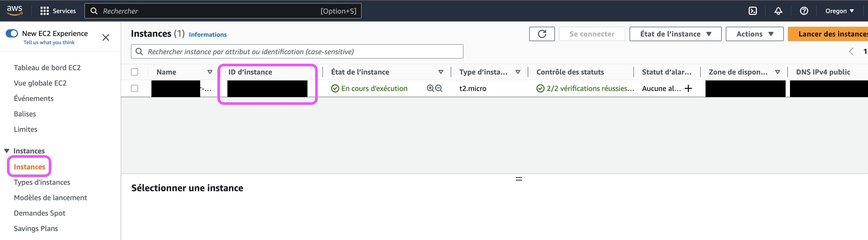Select Types d'instances in the sidebar

tap(42, 182)
